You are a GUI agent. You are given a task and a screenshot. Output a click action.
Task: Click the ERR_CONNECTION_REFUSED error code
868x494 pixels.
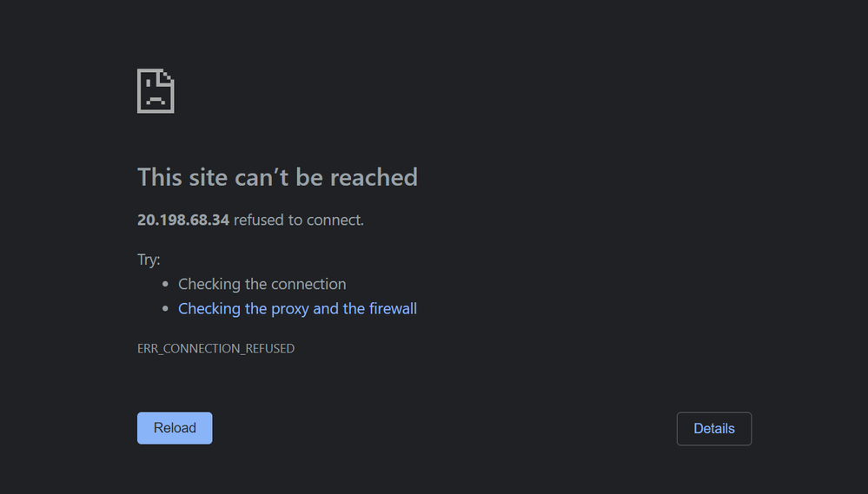[215, 349]
